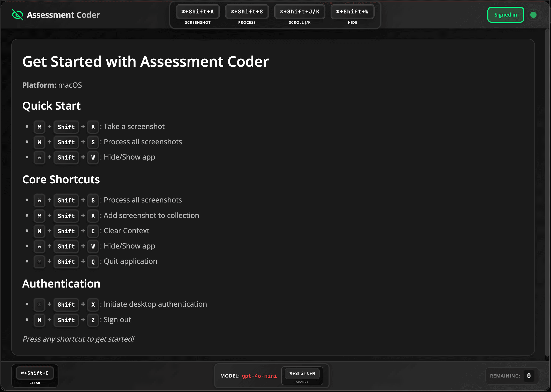The height and width of the screenshot is (392, 551).
Task: Click the Assessment Coder crossed-eye logo icon
Action: pos(18,15)
